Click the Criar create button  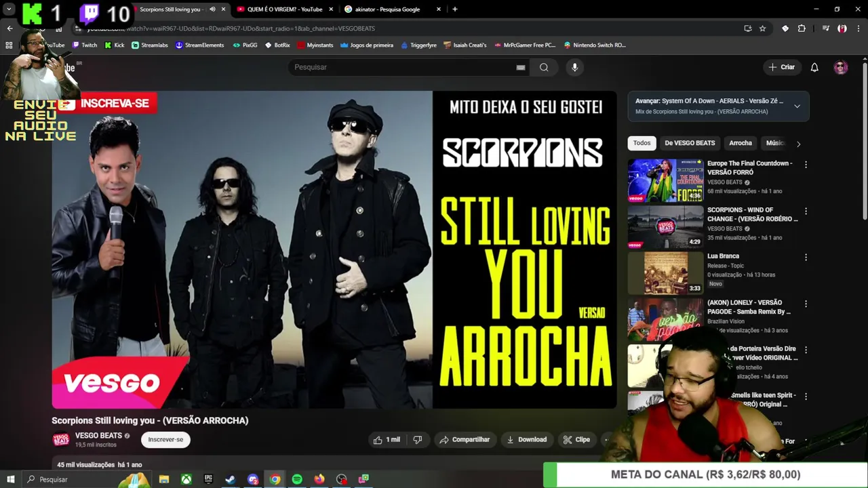click(781, 67)
